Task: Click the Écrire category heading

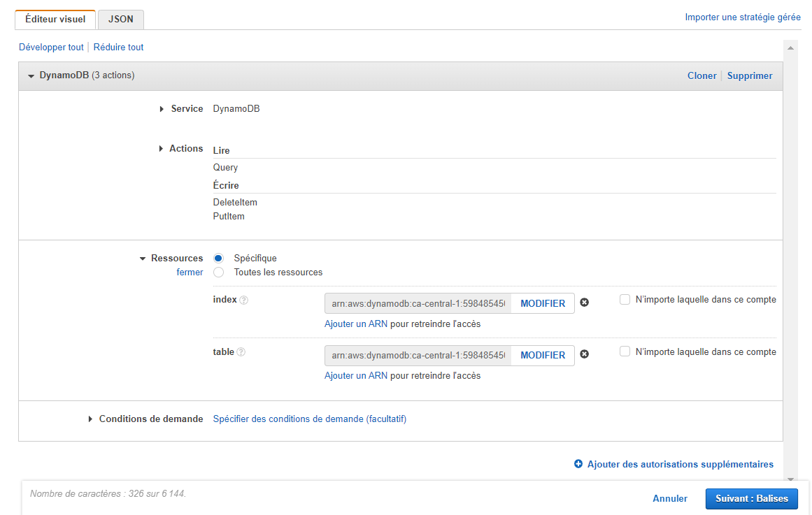Action: pyautogui.click(x=226, y=185)
